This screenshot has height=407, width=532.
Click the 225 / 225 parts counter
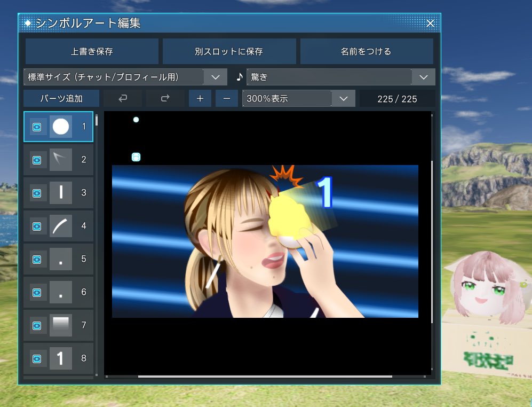pos(397,99)
